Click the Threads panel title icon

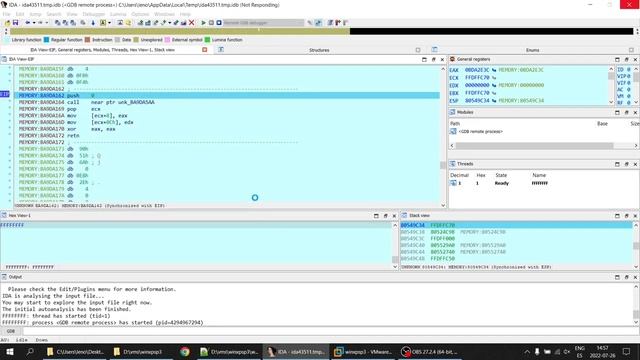coord(452,164)
